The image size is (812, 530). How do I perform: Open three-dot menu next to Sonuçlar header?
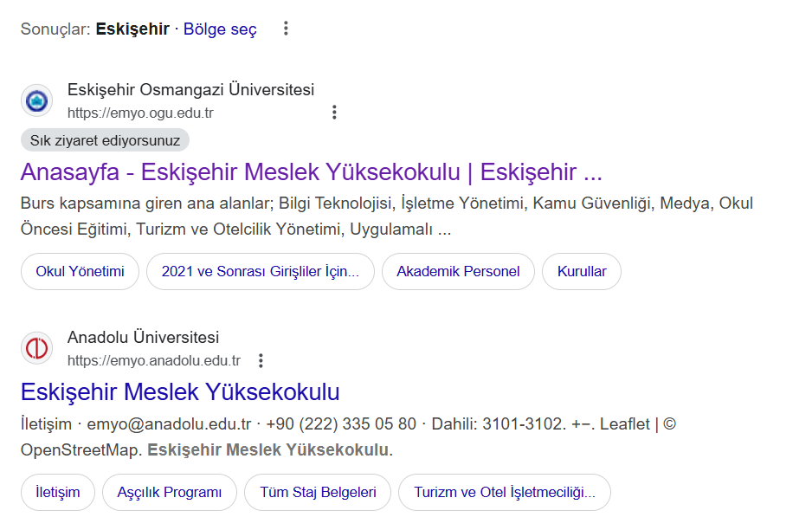click(285, 29)
